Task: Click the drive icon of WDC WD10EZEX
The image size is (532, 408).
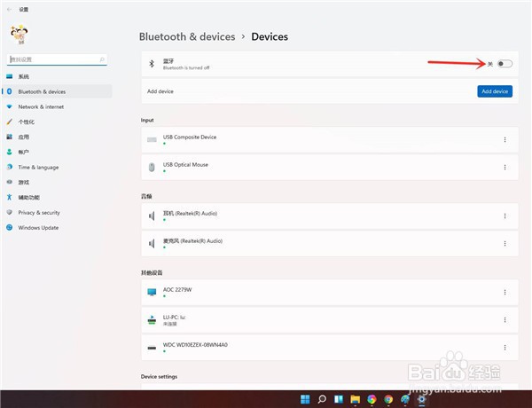Action: click(x=152, y=348)
